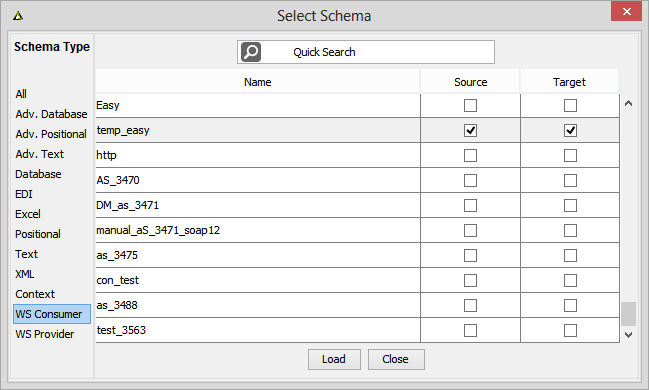The image size is (649, 390).
Task: Select Excel schema type
Action: point(28,214)
